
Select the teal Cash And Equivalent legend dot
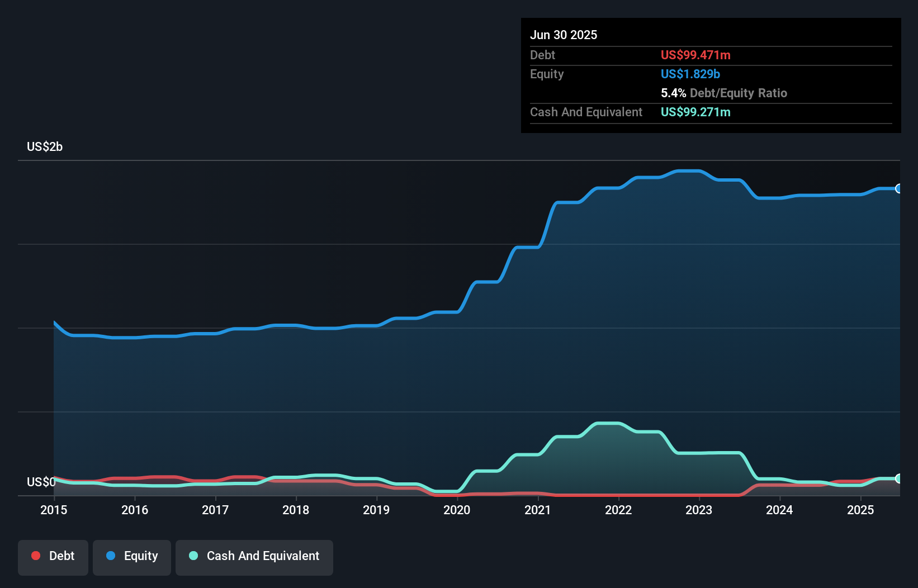pos(192,556)
